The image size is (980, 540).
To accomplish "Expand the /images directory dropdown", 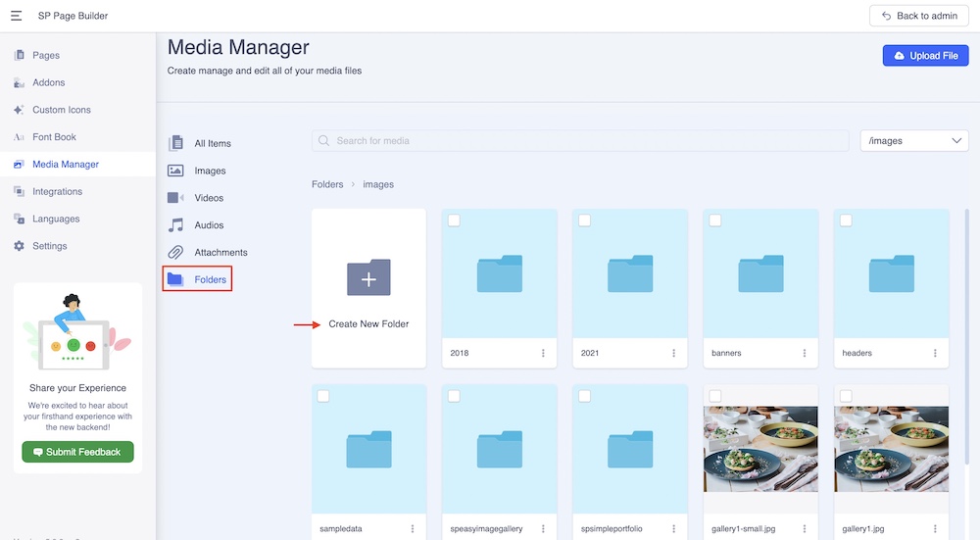I will pos(913,141).
